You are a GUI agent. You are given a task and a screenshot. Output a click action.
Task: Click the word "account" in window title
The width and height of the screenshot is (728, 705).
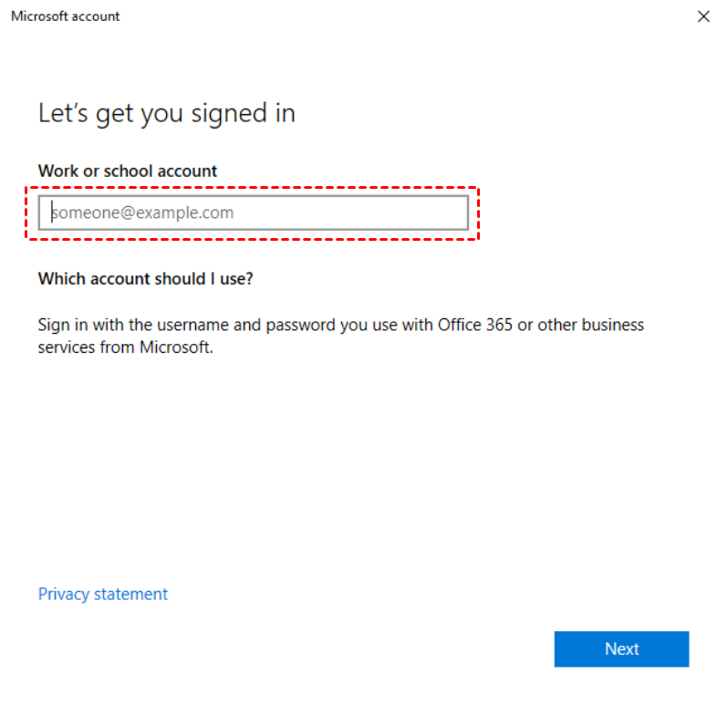coord(96,16)
